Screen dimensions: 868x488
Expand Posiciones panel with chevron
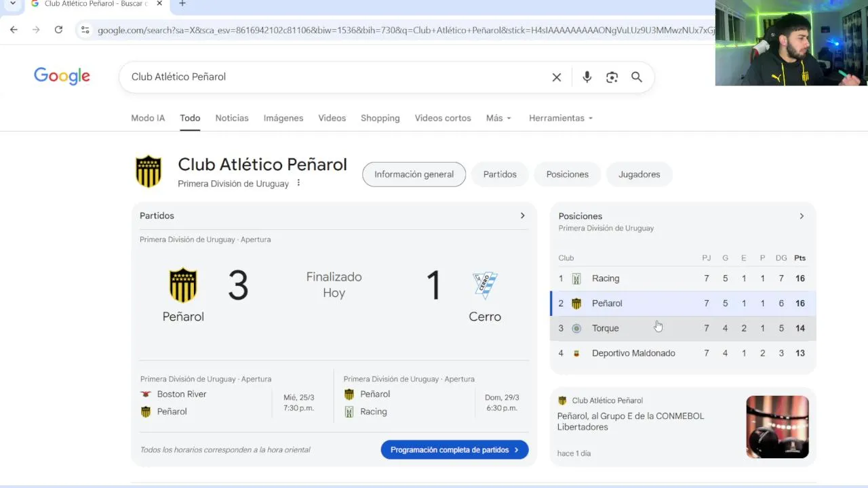tap(802, 216)
